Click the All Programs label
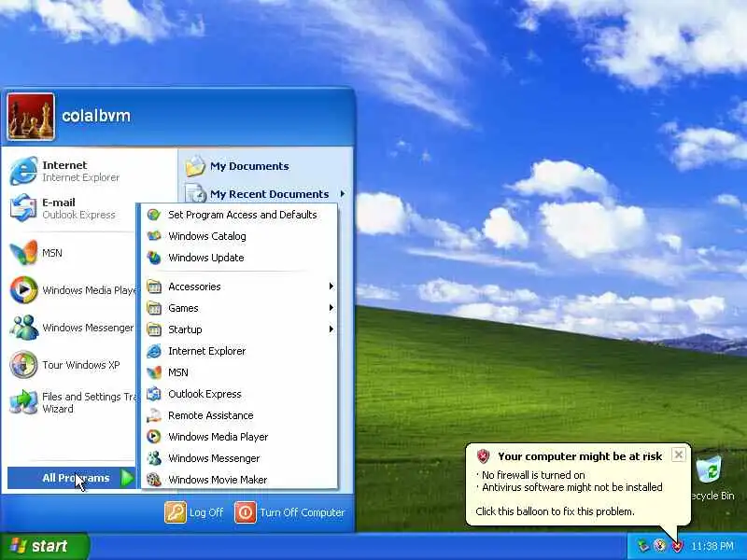The image size is (747, 560). point(76,478)
